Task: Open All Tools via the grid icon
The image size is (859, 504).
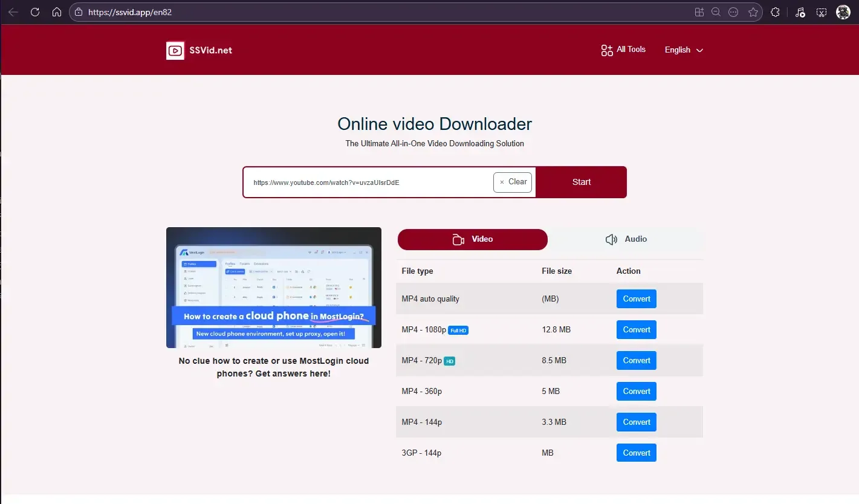Action: click(606, 50)
